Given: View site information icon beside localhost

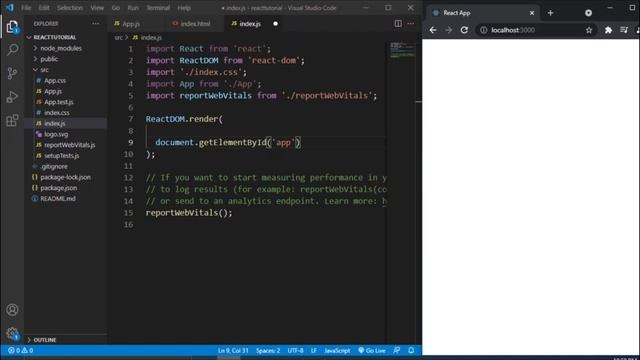Looking at the screenshot, I should (x=484, y=30).
